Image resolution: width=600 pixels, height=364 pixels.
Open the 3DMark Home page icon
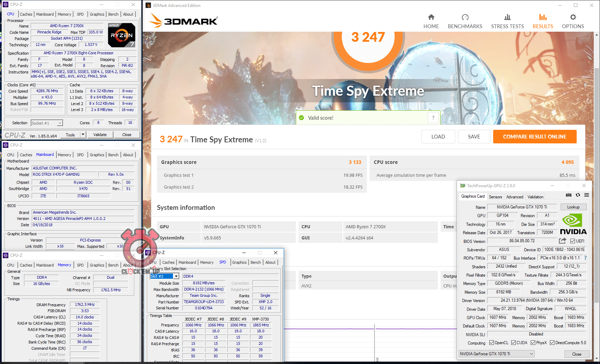pyautogui.click(x=431, y=17)
